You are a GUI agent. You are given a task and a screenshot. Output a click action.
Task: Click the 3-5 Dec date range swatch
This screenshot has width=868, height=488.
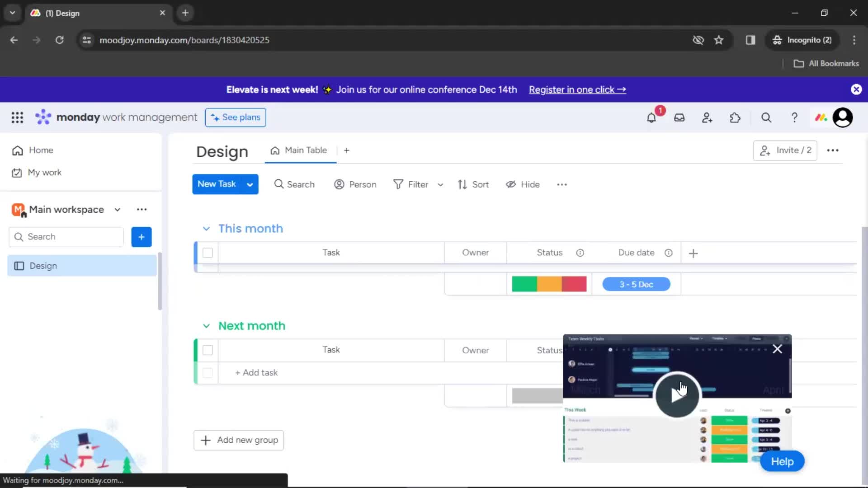[636, 284]
